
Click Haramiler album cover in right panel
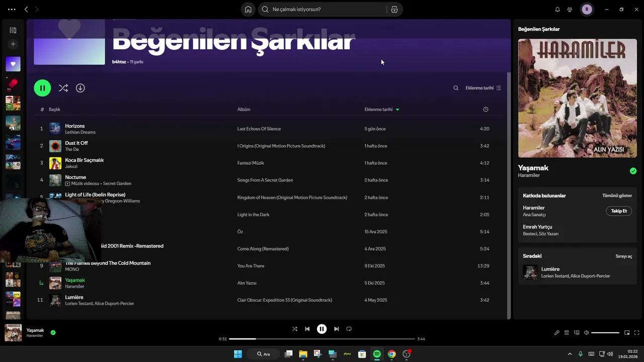coord(577,98)
